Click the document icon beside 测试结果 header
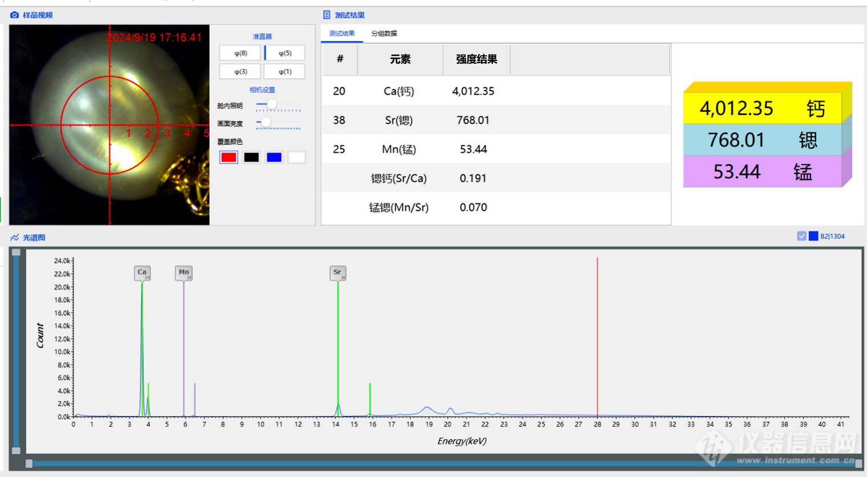Viewport: 868px width, 477px height. 327,15
